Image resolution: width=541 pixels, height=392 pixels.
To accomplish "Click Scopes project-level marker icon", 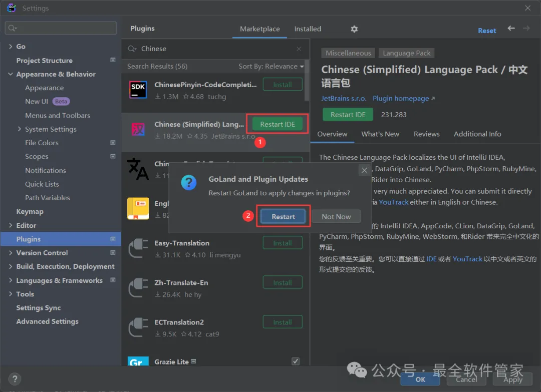I will 113,156.
